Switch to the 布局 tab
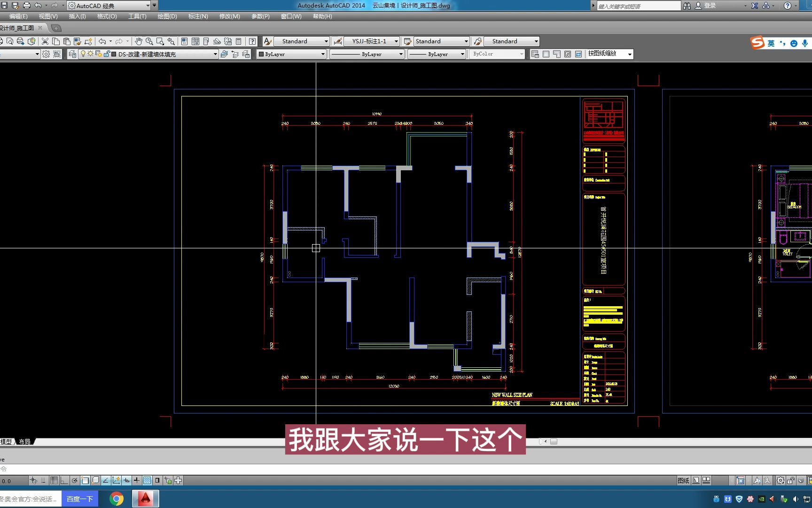The image size is (812, 508). click(25, 441)
